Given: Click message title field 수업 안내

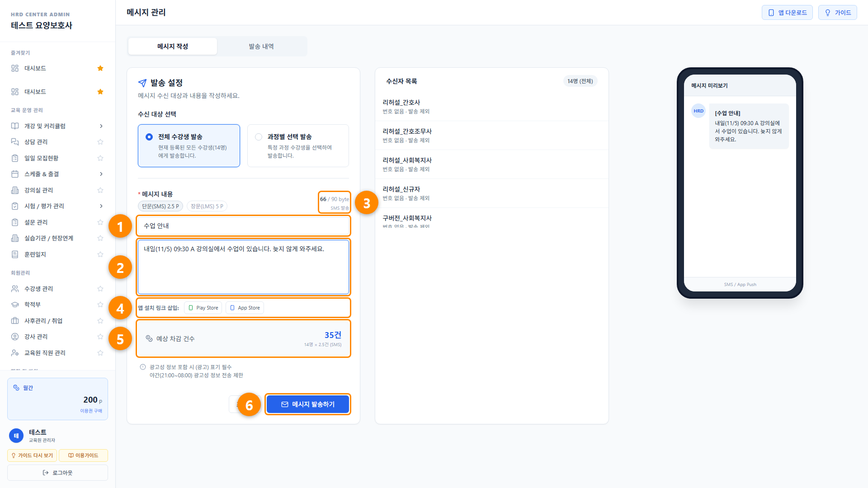Looking at the screenshot, I should point(243,226).
